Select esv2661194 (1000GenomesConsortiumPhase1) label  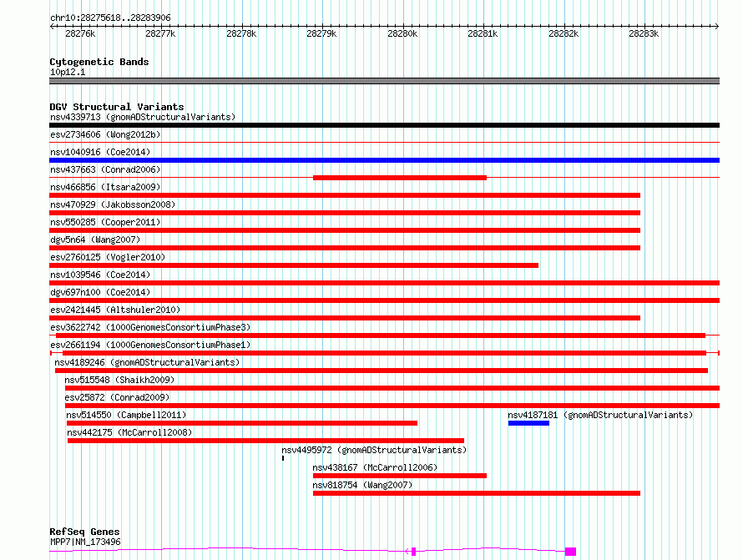tap(150, 345)
